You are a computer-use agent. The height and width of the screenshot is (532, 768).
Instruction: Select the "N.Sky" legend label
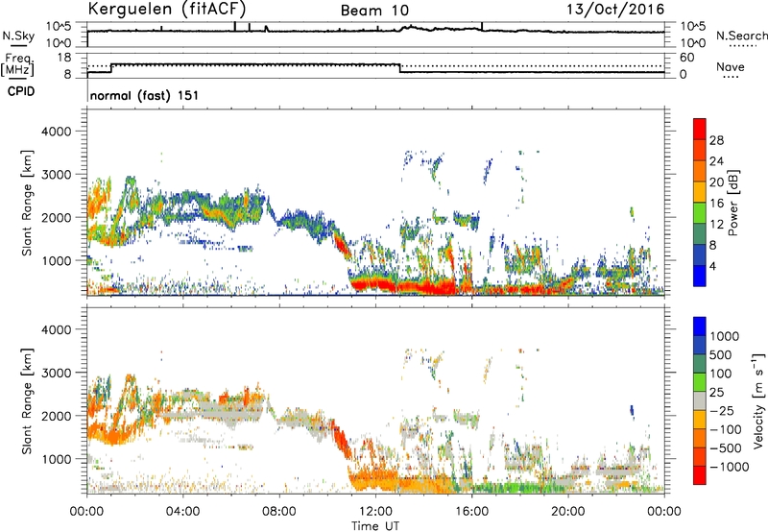(18, 36)
